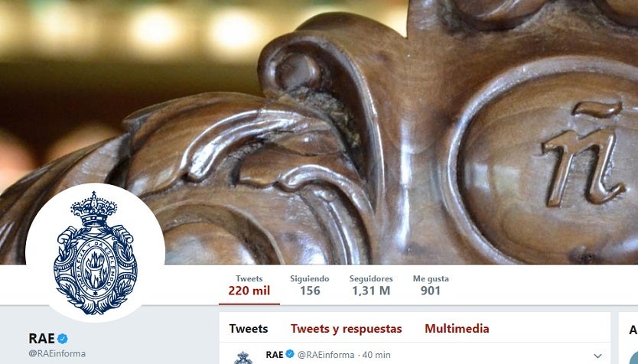Open the Me gusta 901 list
Image resolution: width=638 pixels, height=364 pixels.
431,285
